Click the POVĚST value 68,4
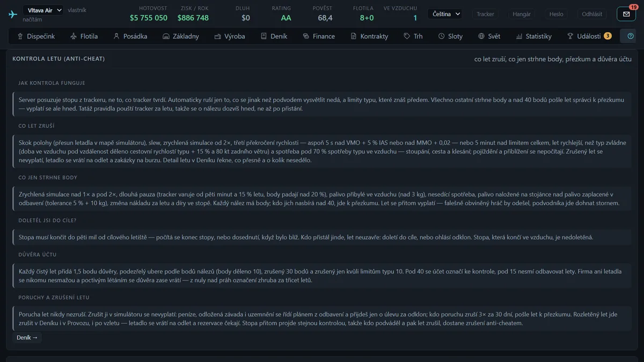The height and width of the screenshot is (362, 644). pos(325,18)
